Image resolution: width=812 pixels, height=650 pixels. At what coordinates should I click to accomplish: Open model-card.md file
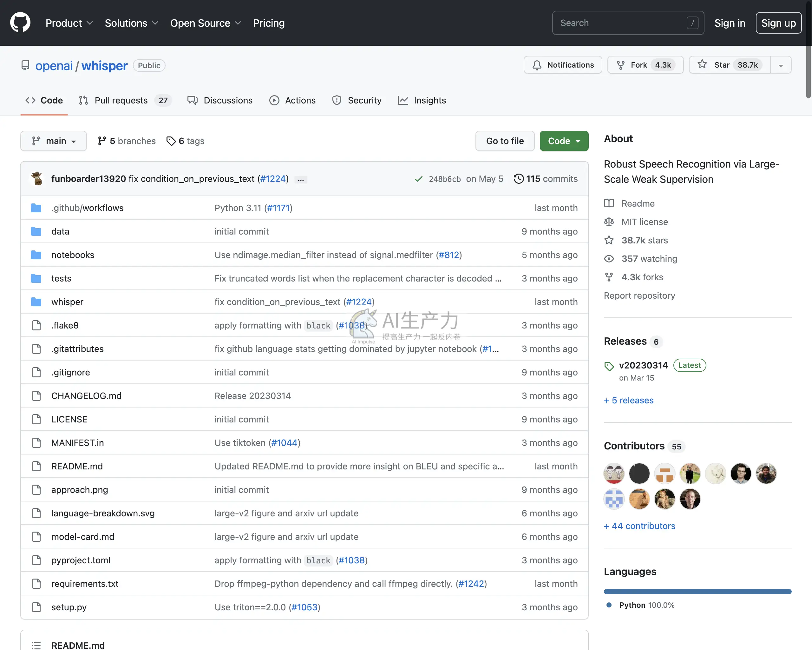tap(83, 537)
